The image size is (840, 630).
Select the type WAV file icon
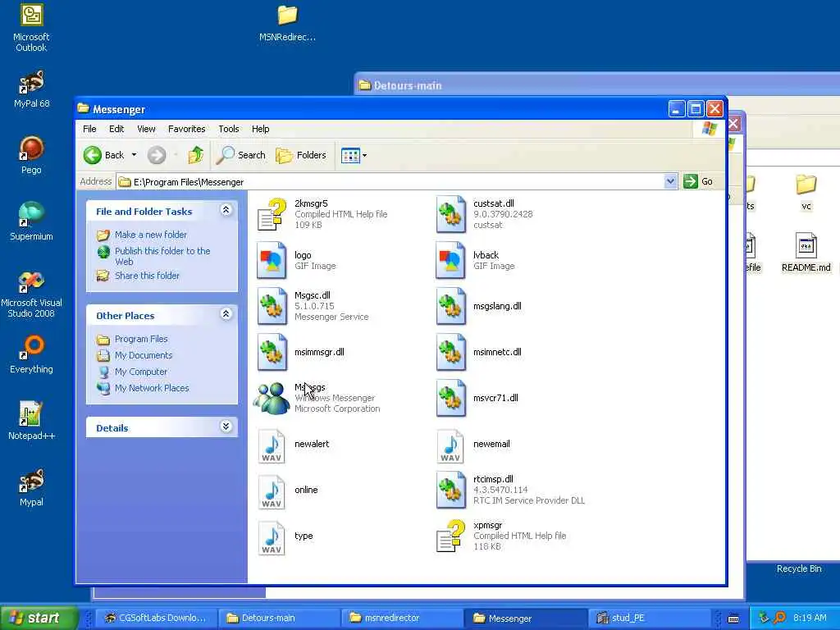pyautogui.click(x=272, y=538)
